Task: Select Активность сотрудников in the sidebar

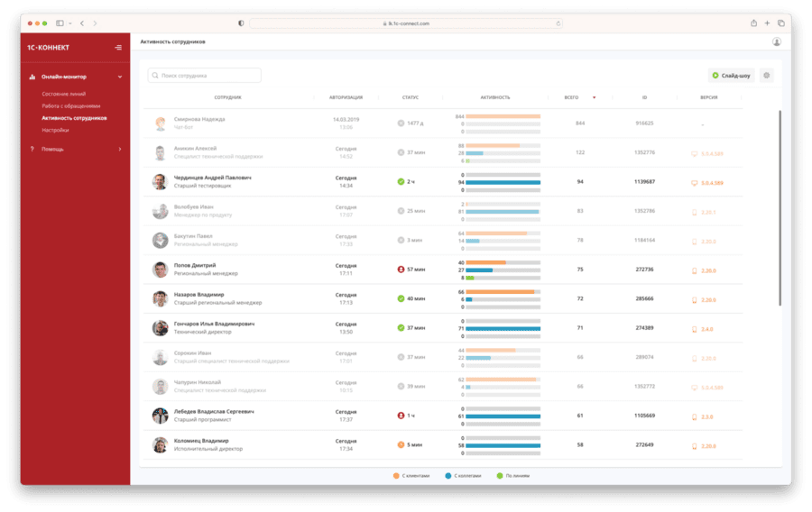Action: point(74,118)
